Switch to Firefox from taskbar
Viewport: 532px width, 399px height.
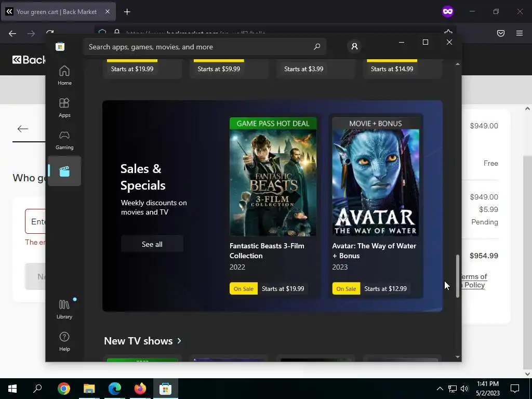click(x=140, y=389)
